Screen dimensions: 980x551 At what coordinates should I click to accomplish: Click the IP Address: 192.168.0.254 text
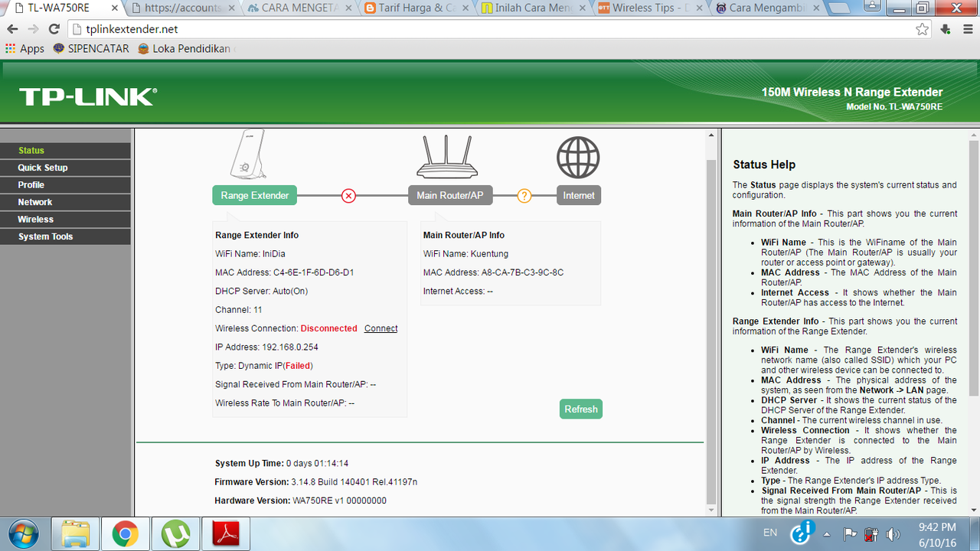tap(266, 347)
